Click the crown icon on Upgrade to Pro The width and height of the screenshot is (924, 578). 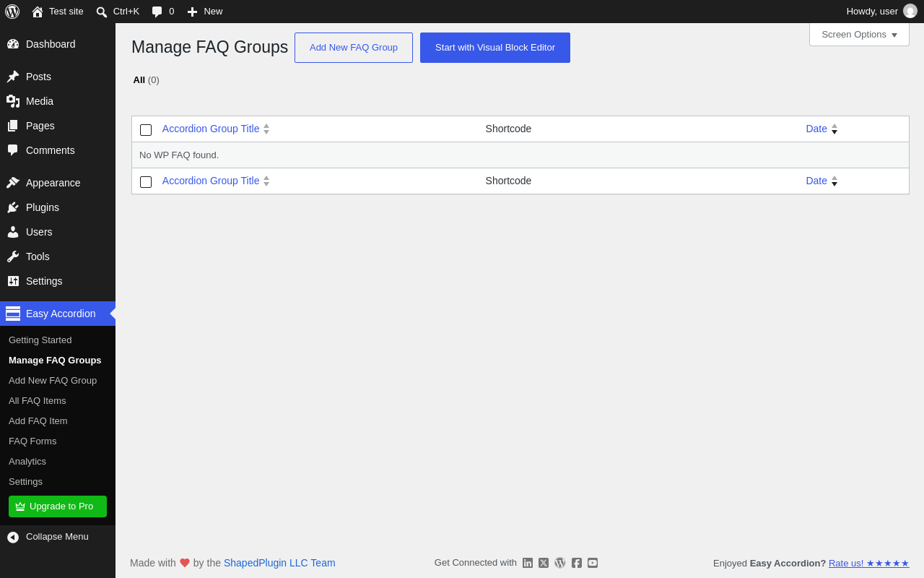(20, 506)
